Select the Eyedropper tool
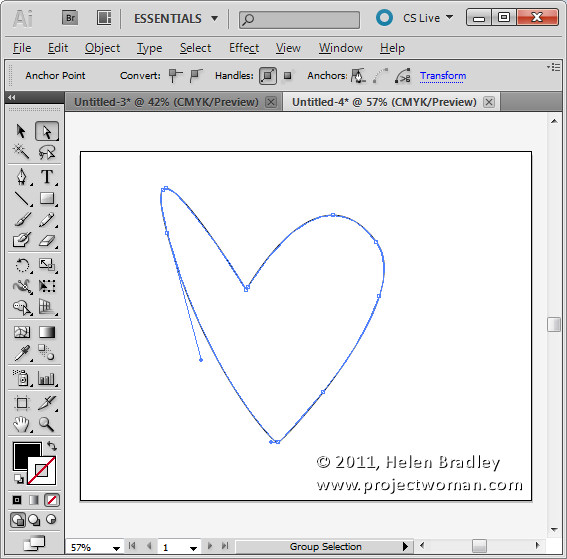The image size is (567, 559). point(22,353)
